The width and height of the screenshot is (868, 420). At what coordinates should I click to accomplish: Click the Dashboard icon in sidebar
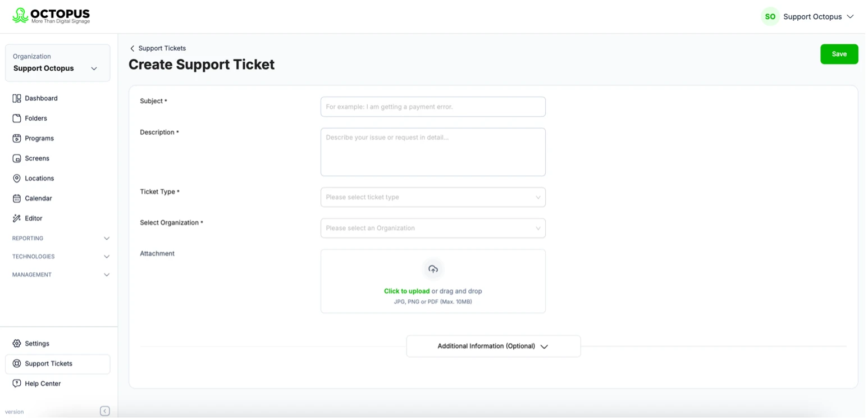[x=17, y=98]
